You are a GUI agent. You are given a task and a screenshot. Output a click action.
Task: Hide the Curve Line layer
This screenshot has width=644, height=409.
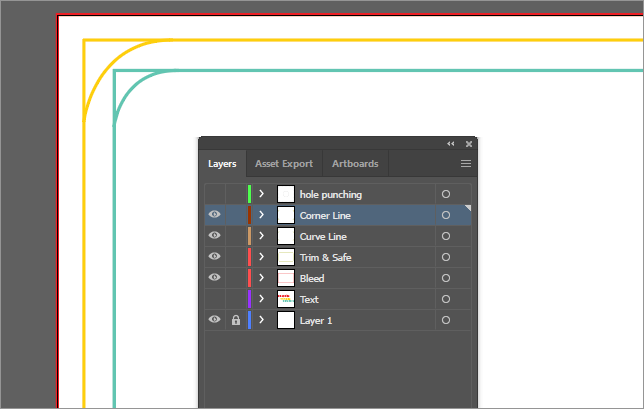[x=215, y=235]
